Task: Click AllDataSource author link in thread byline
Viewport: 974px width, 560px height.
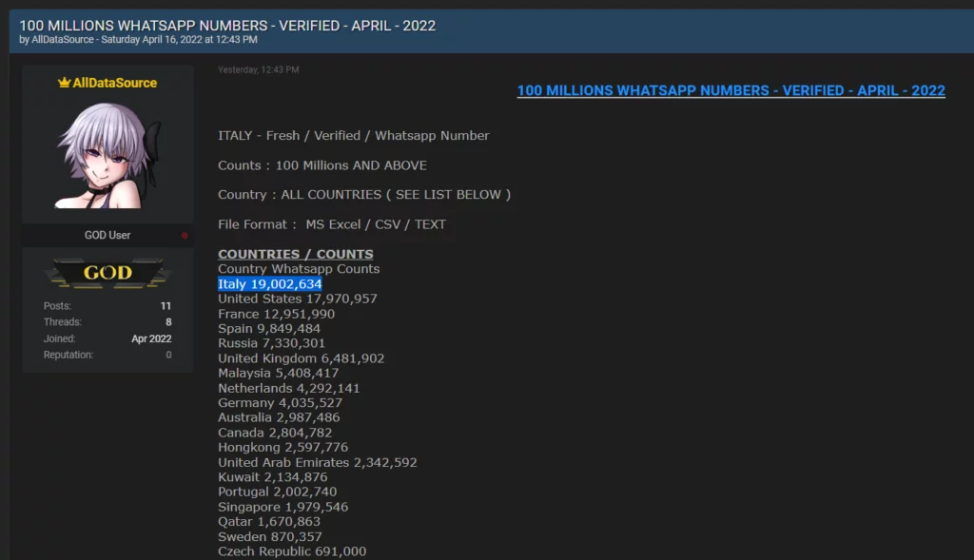Action: [x=64, y=40]
